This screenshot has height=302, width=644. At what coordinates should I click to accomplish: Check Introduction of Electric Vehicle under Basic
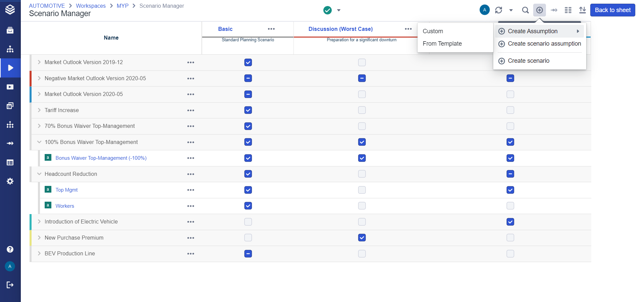(x=248, y=222)
